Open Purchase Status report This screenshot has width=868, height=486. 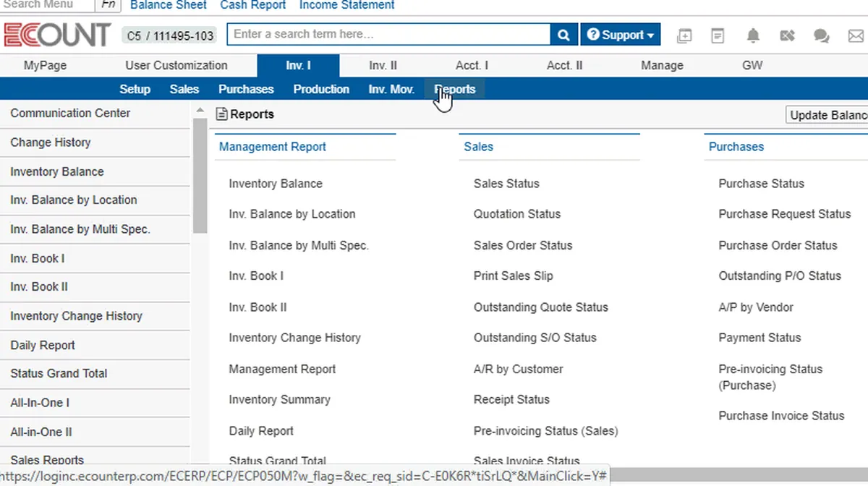[x=762, y=184]
